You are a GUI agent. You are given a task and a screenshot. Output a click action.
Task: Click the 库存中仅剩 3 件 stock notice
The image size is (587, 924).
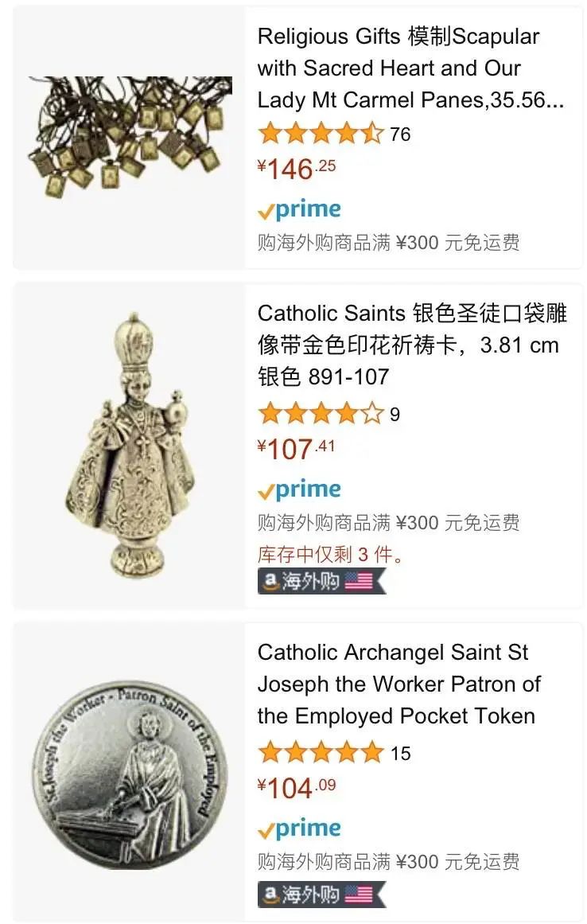(330, 554)
